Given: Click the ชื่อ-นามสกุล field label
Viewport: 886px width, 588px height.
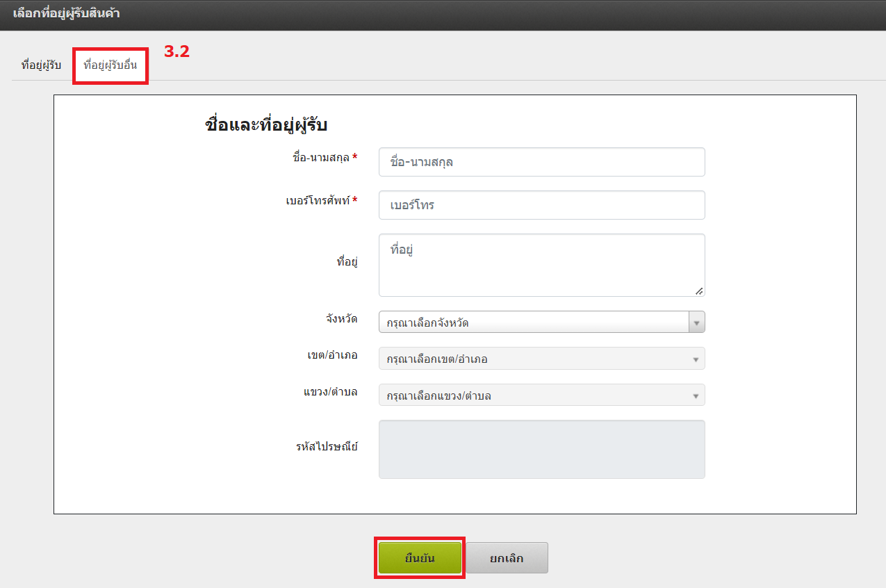Looking at the screenshot, I should pos(321,158).
